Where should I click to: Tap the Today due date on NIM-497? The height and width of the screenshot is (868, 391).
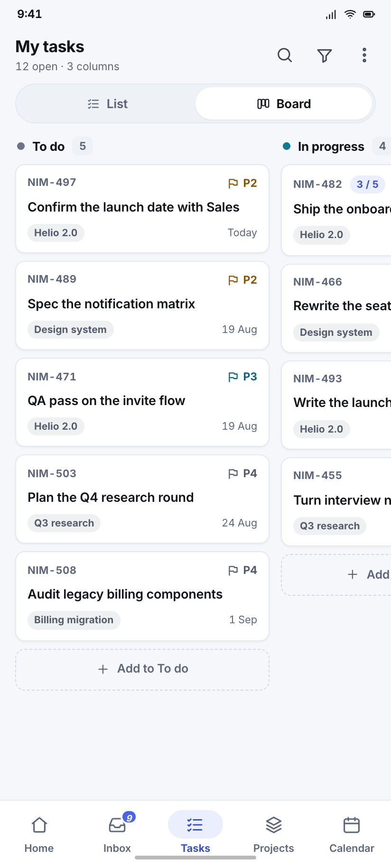[x=242, y=233]
